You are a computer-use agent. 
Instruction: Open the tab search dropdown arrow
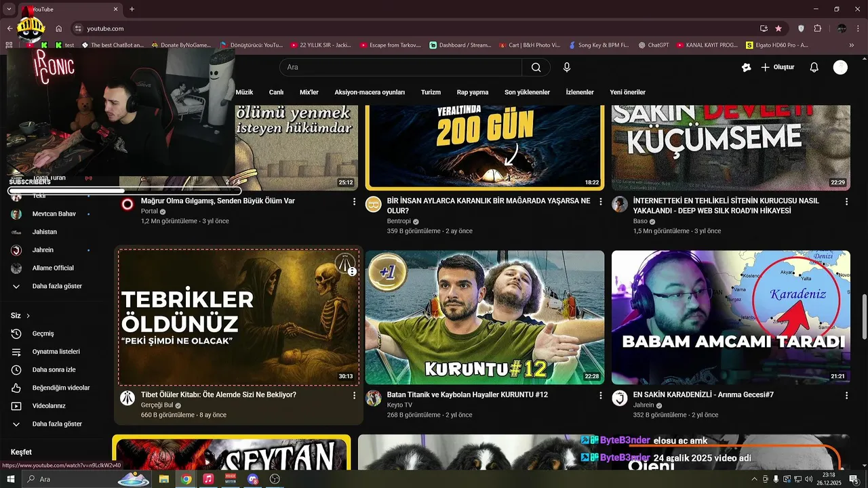(x=9, y=9)
